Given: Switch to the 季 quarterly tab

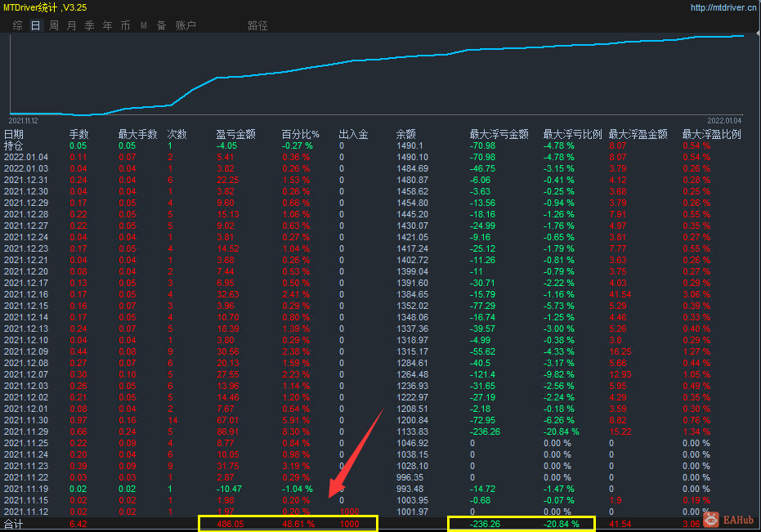Looking at the screenshot, I should pyautogui.click(x=89, y=25).
